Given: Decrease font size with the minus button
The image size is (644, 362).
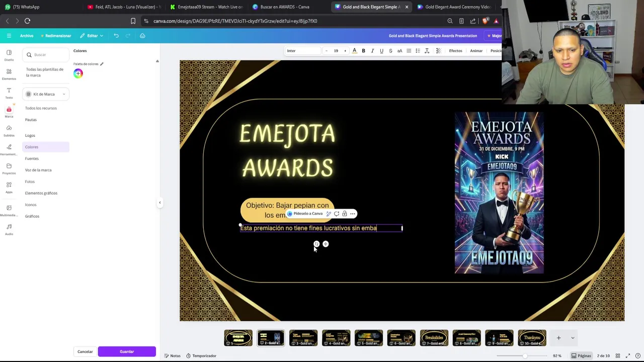Looking at the screenshot, I should pos(327,51).
